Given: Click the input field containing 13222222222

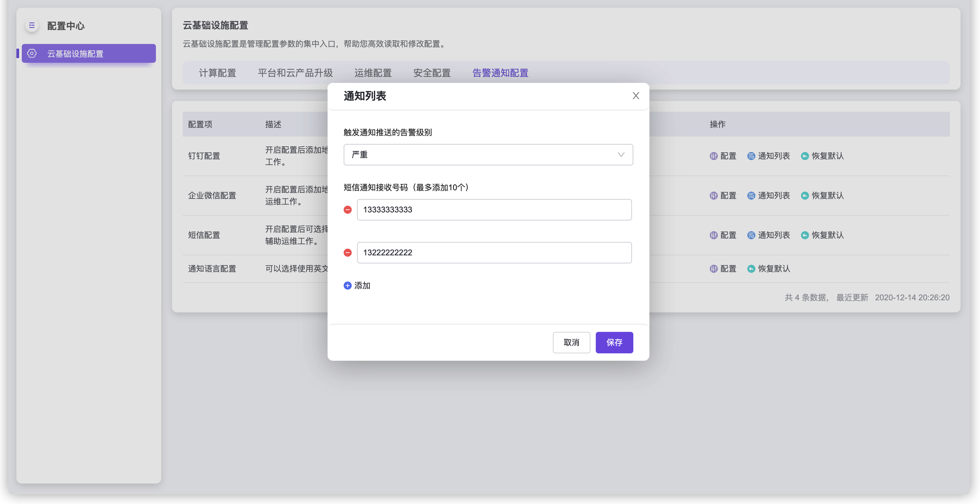Looking at the screenshot, I should click(494, 253).
